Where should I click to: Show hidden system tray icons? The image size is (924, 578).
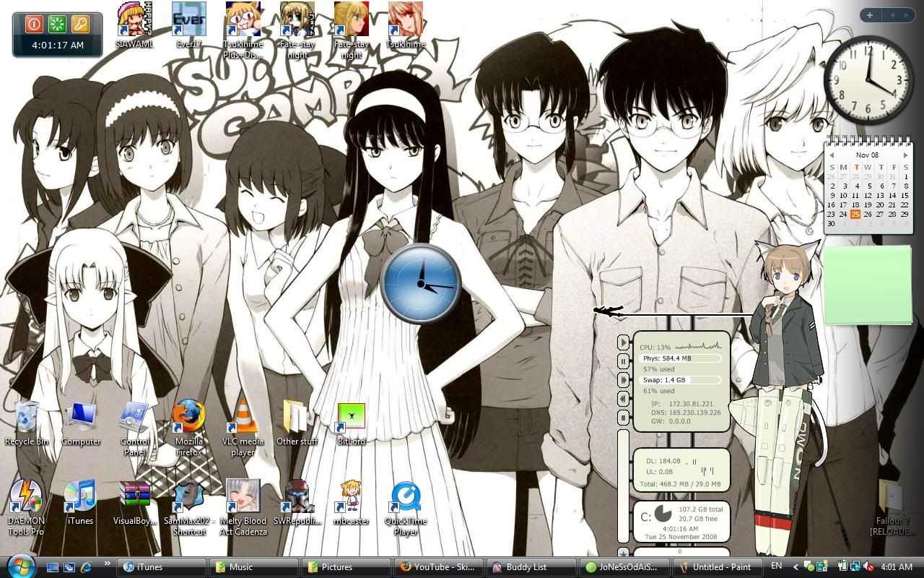(796, 567)
